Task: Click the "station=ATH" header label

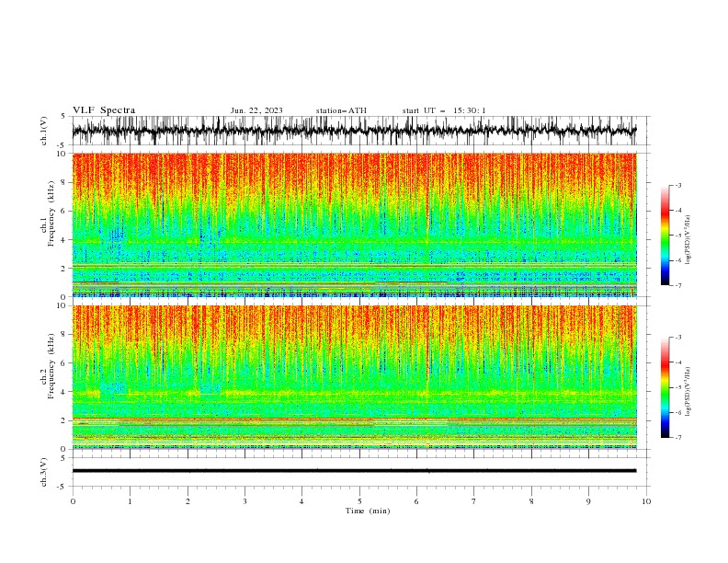Action: click(341, 110)
